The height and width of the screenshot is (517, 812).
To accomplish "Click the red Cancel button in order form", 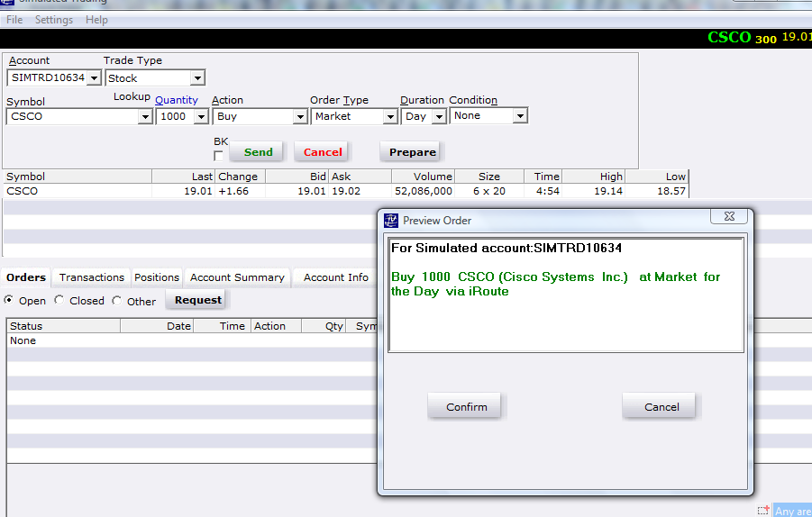I will (x=323, y=152).
